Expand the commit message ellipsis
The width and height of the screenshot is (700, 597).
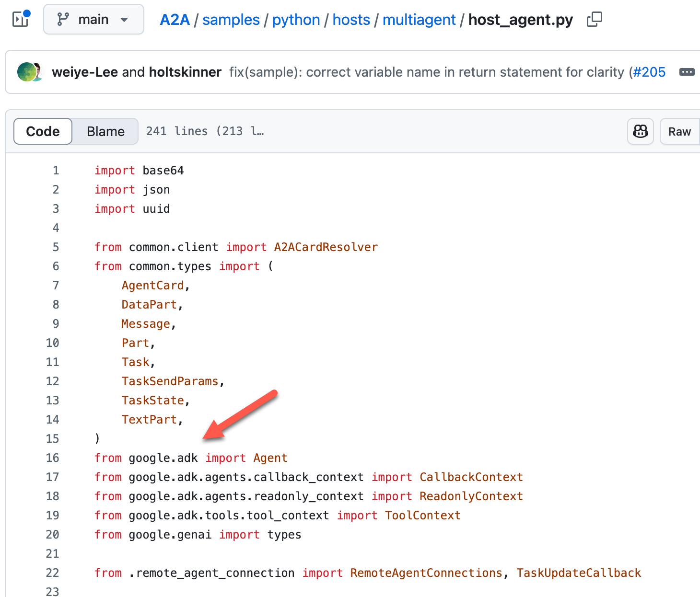pos(687,72)
